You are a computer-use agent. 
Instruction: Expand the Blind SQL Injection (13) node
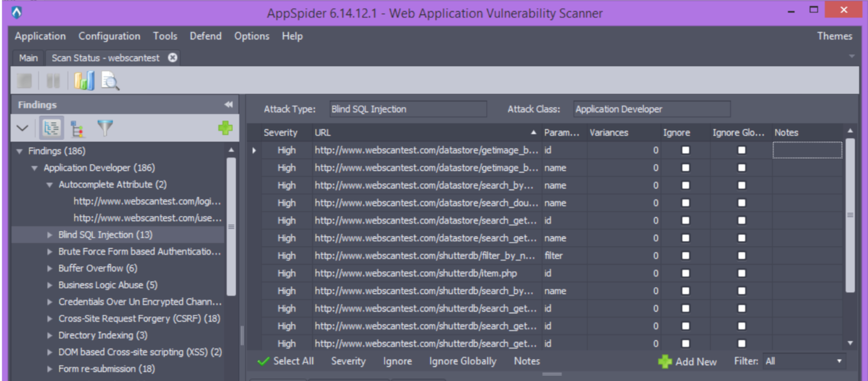pos(50,235)
